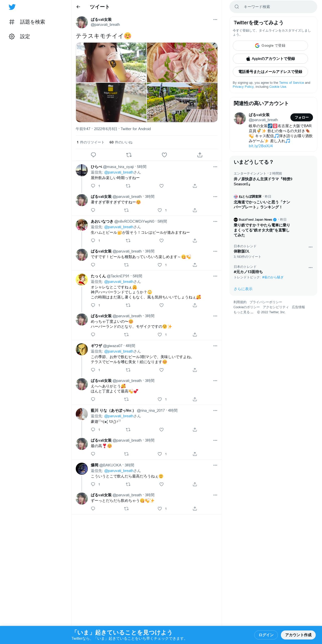Retweet the main テラスキモチイイ tweet
Image resolution: width=322 pixels, height=644 pixels.
[x=129, y=155]
